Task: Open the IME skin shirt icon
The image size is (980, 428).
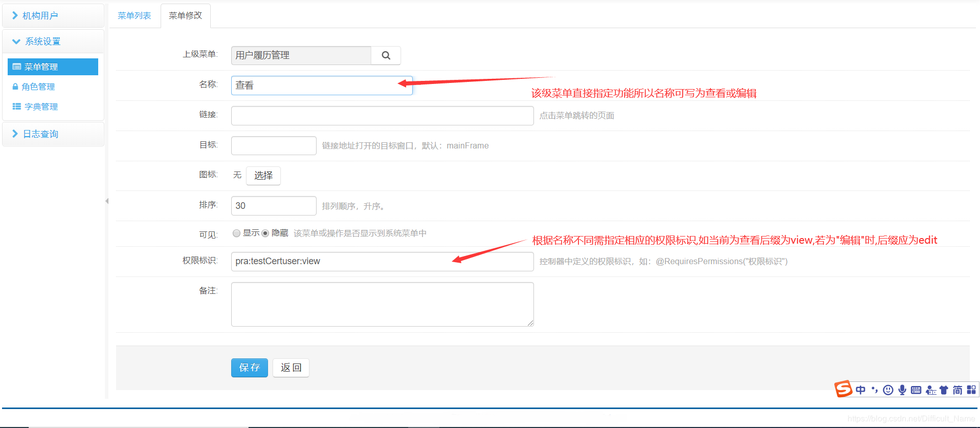Action: [x=944, y=390]
